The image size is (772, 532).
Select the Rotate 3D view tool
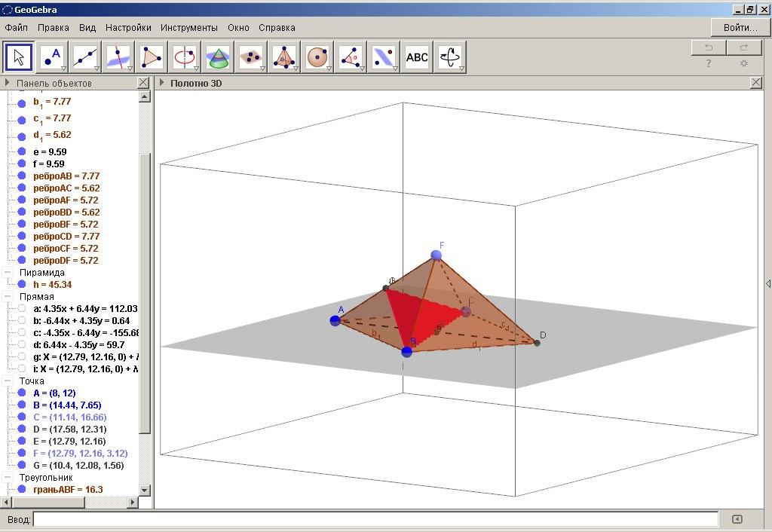(x=449, y=57)
